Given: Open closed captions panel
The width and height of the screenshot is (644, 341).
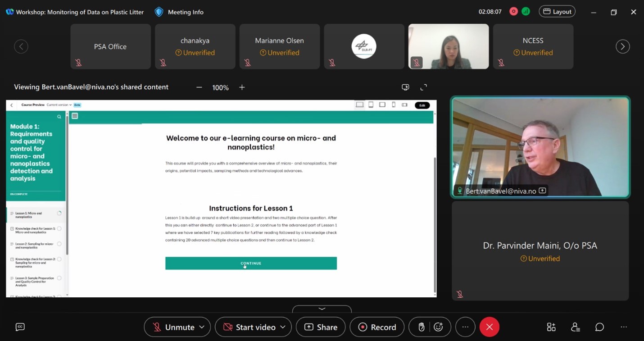Looking at the screenshot, I should (20, 327).
